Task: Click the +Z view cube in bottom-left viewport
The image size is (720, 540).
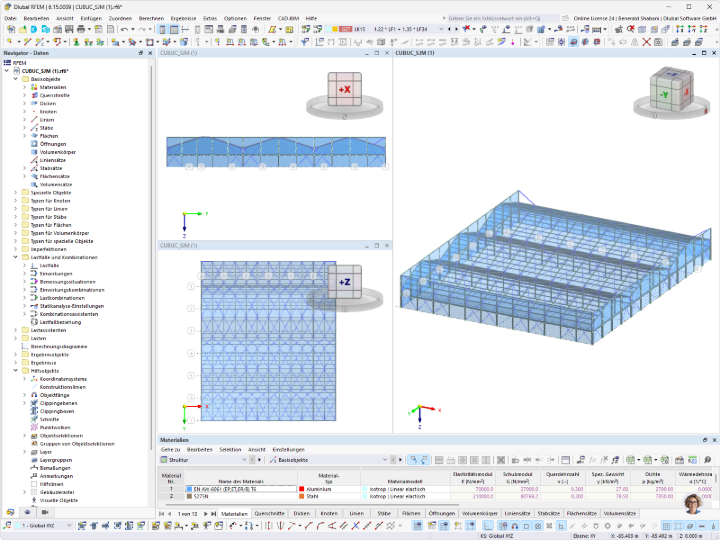Action: [344, 281]
